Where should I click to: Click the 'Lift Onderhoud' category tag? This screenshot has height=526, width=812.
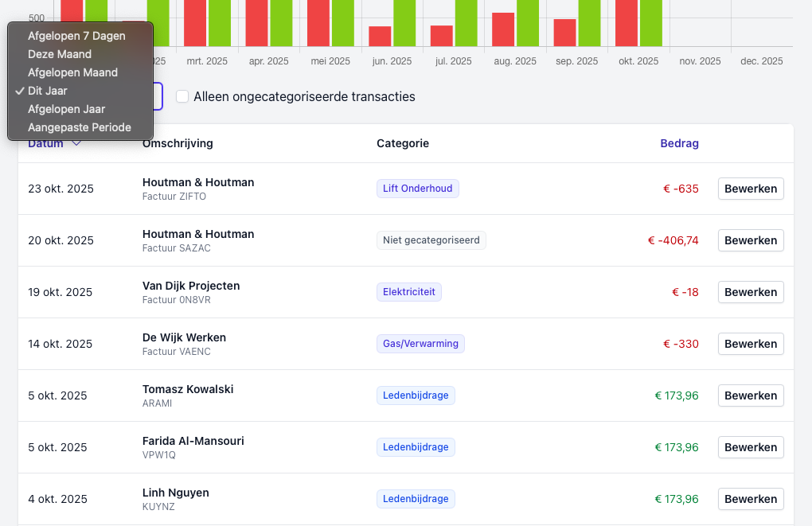[x=417, y=189]
